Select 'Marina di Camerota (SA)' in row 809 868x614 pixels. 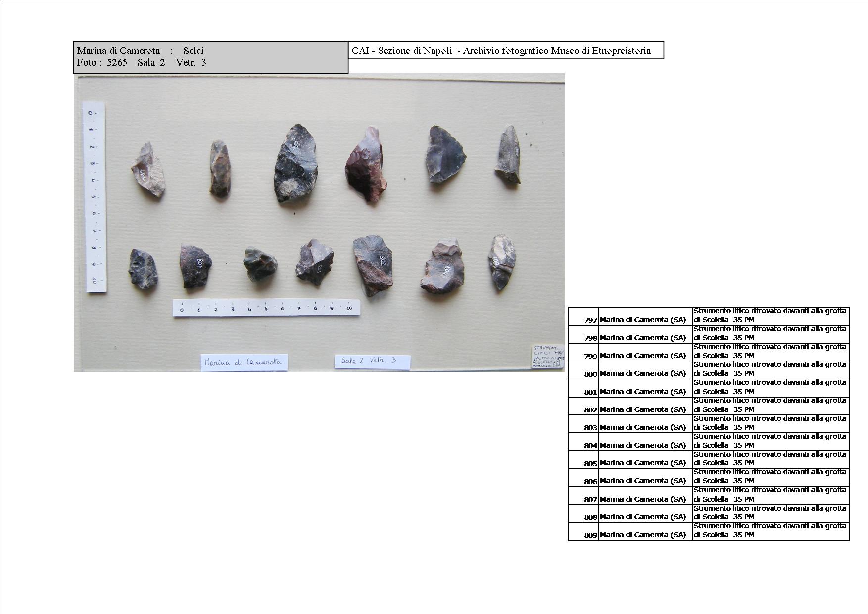643,535
